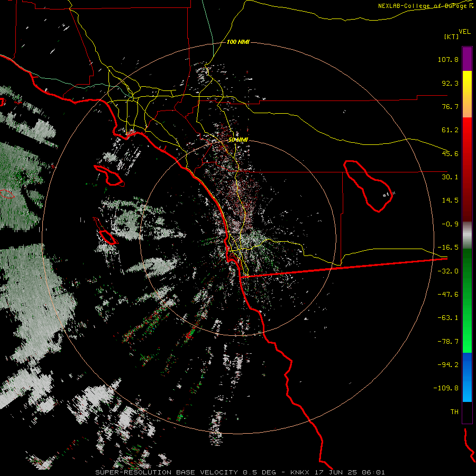
Task: Select the -109.8 legend value
Action: [446, 388]
